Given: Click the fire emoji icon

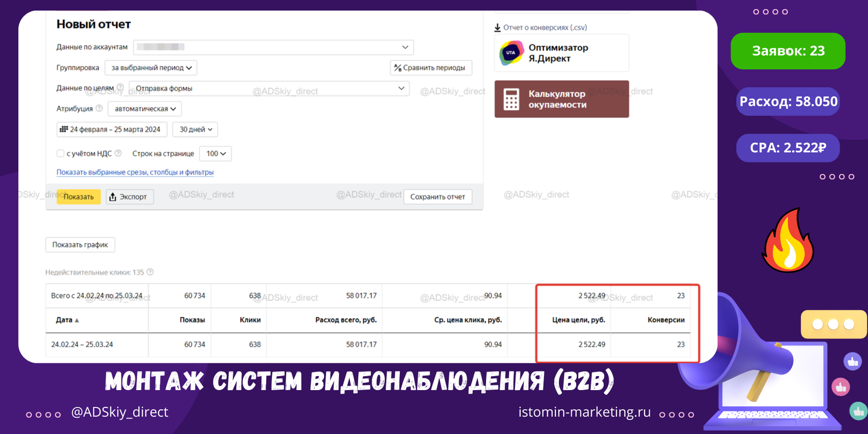Looking at the screenshot, I should click(788, 240).
